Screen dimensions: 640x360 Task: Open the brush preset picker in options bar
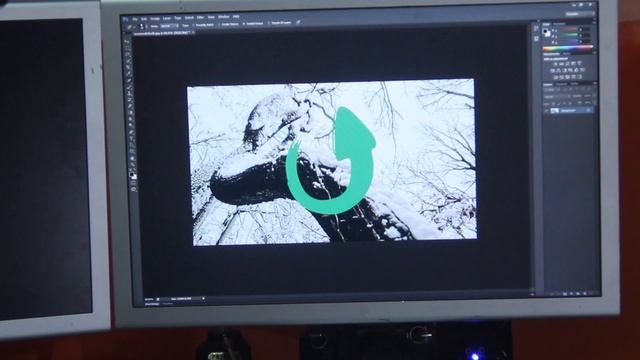[x=142, y=27]
